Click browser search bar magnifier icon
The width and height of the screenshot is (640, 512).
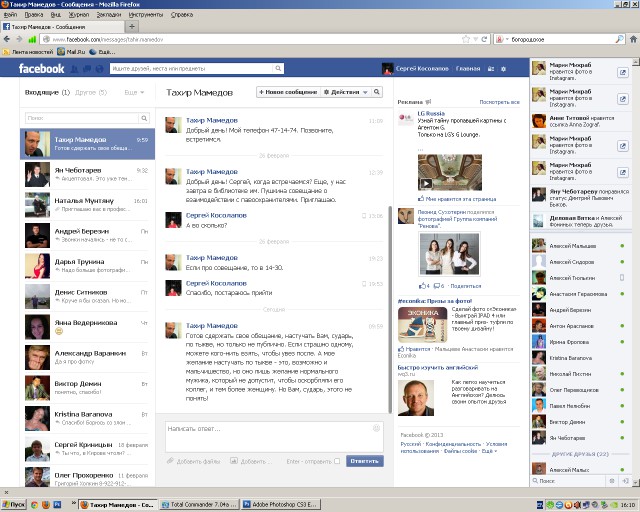(620, 39)
